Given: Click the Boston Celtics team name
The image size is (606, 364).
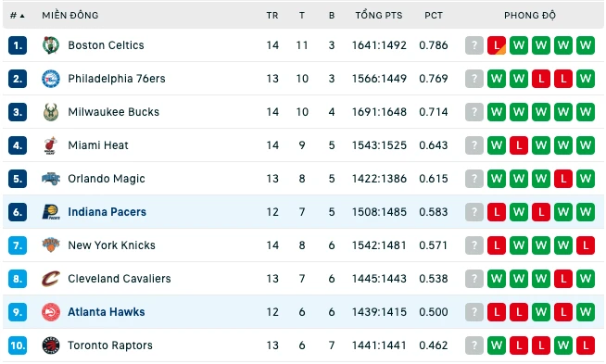Looking at the screenshot, I should 106,45.
